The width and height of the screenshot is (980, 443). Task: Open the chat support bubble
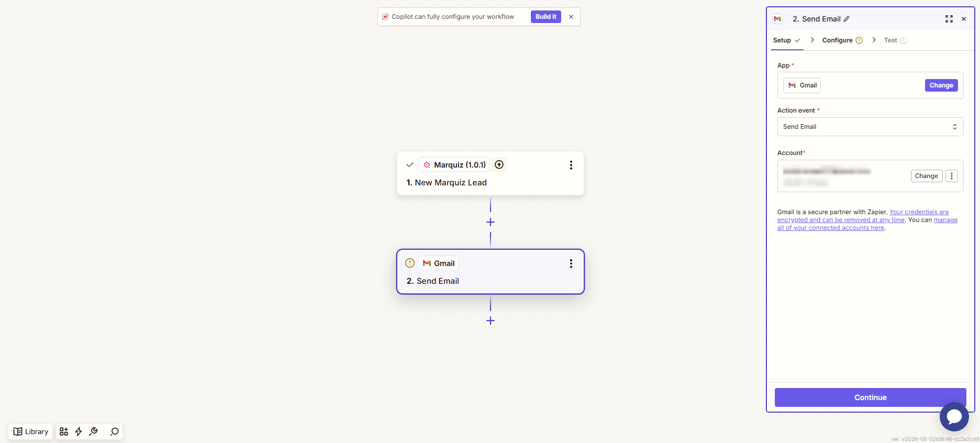pos(954,417)
